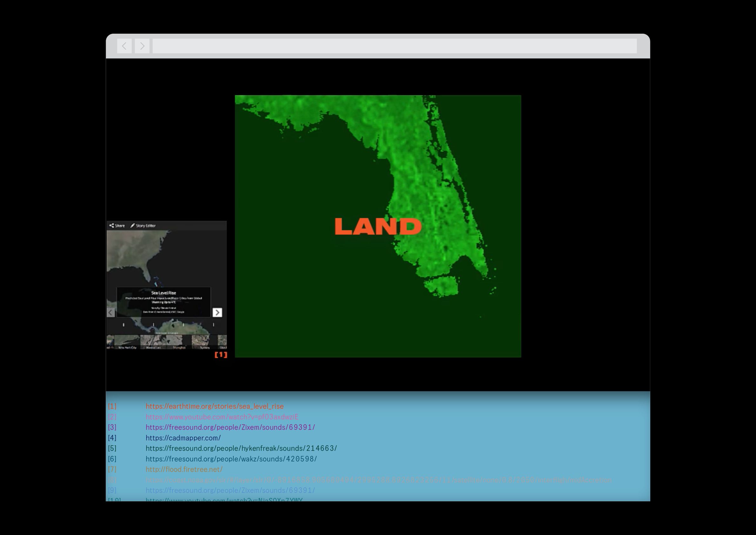Go back with the browser back arrow
Screen dimensions: 756x535
pos(124,46)
